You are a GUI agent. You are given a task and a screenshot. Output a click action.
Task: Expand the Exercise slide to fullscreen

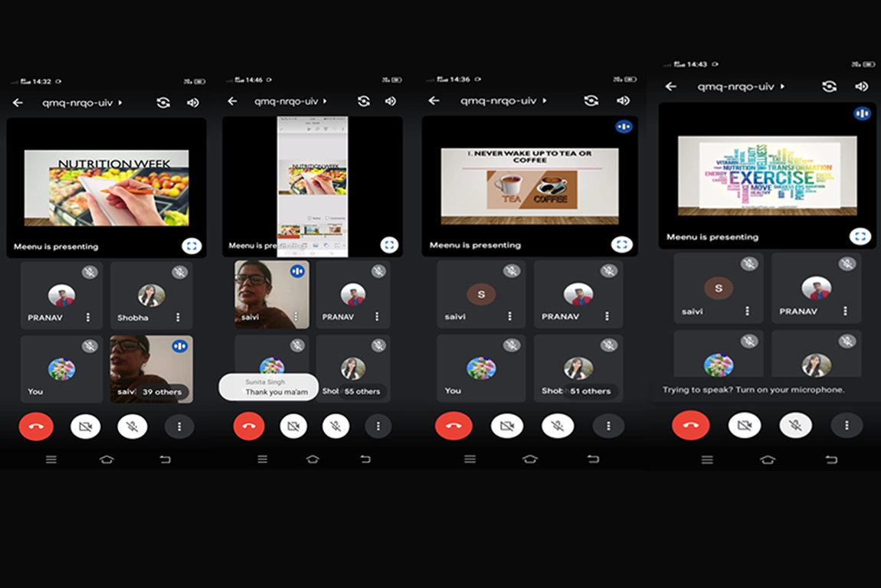pyautogui.click(x=860, y=236)
